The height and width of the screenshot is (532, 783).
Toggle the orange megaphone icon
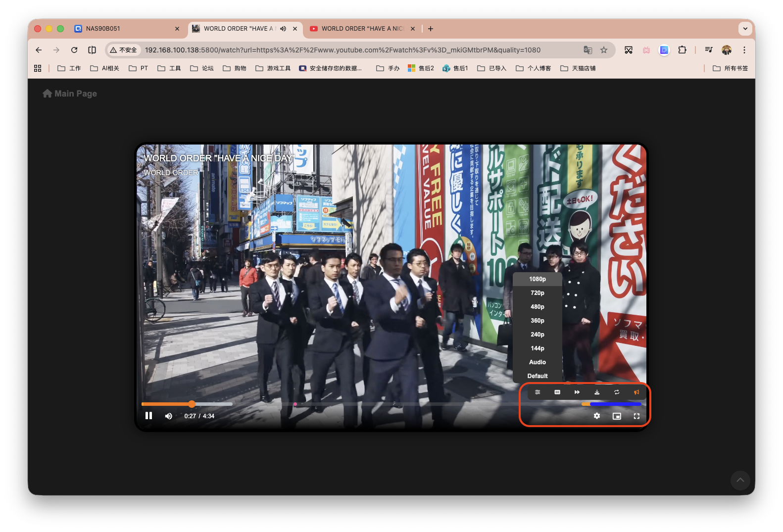(x=636, y=392)
